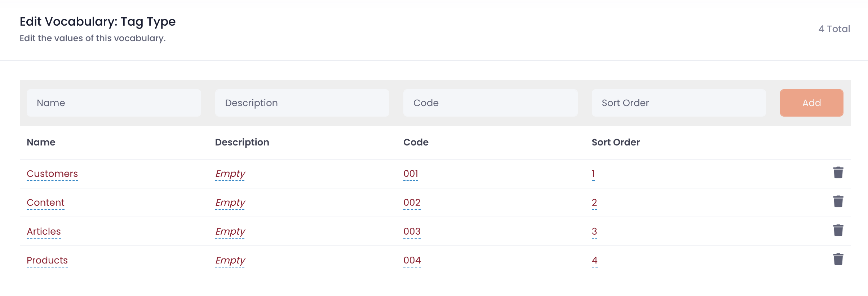
Task: Edit the Empty description for Products
Action: (x=230, y=260)
